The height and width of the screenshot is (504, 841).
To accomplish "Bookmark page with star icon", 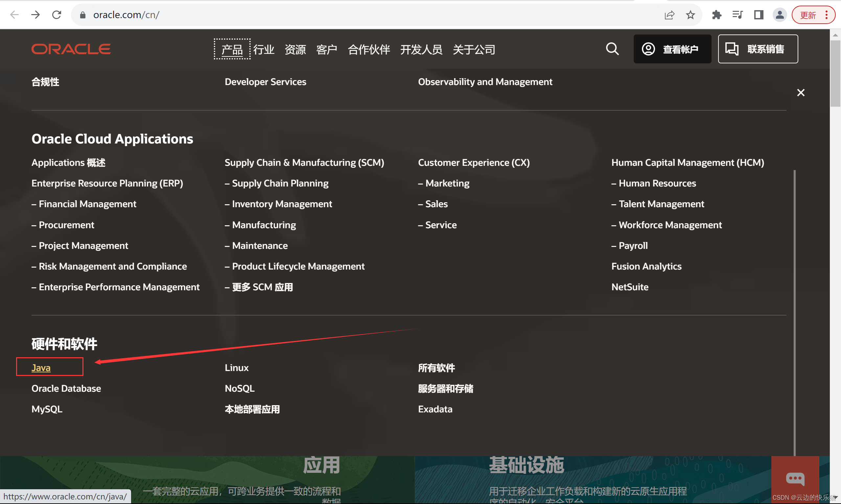I will pyautogui.click(x=690, y=15).
